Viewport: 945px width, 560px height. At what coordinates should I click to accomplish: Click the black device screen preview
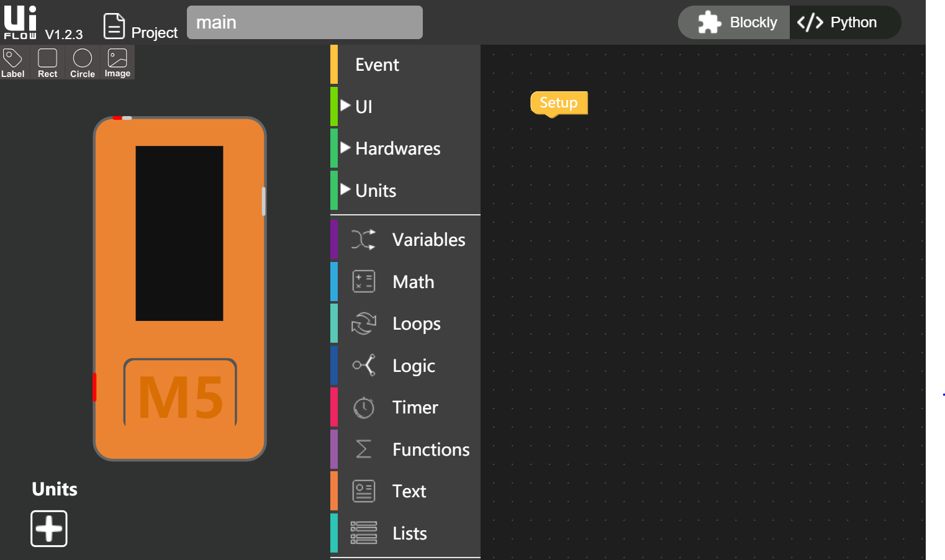coord(179,233)
